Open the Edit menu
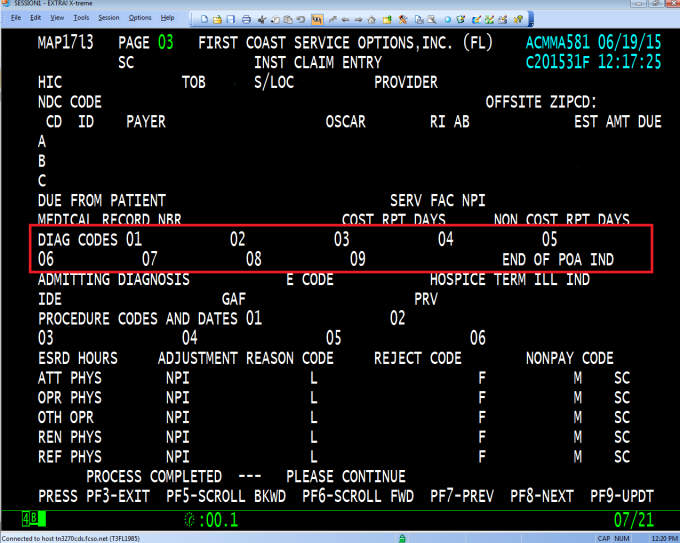The width and height of the screenshot is (680, 543). tap(36, 18)
